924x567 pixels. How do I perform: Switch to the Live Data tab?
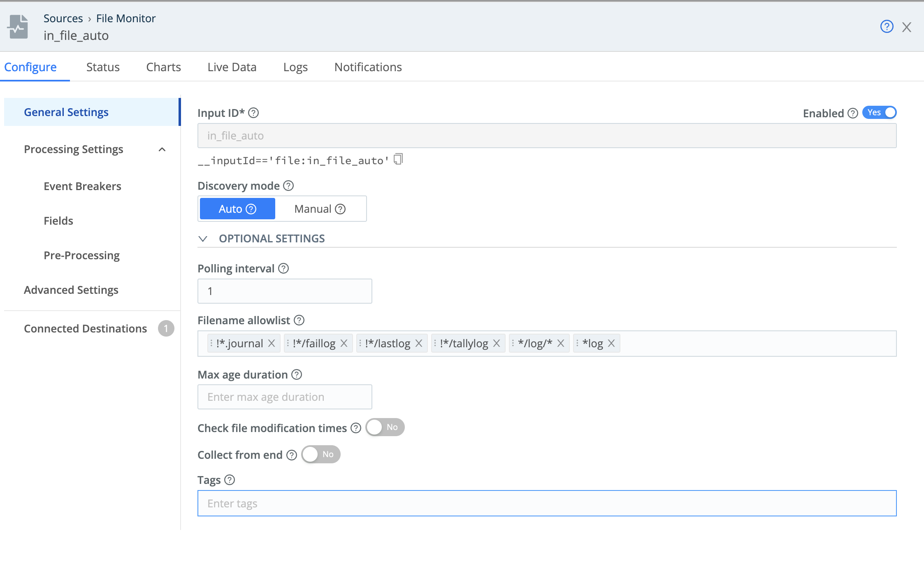pos(232,67)
